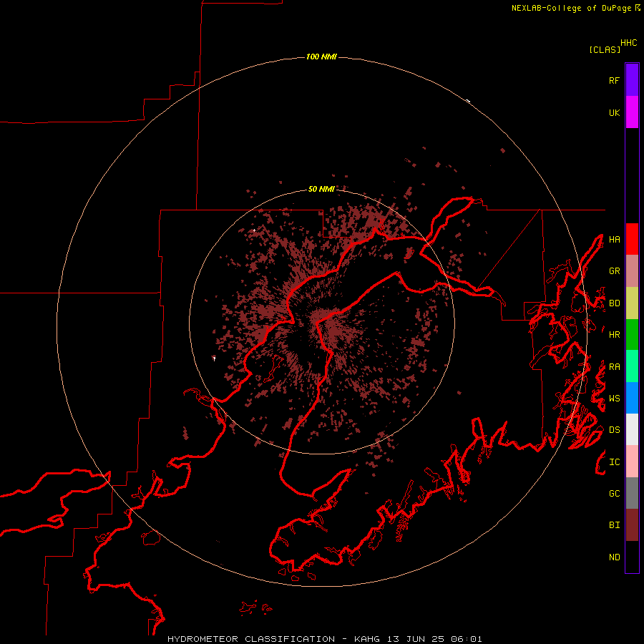
Task: Click the BI legend label
Action: (x=614, y=525)
